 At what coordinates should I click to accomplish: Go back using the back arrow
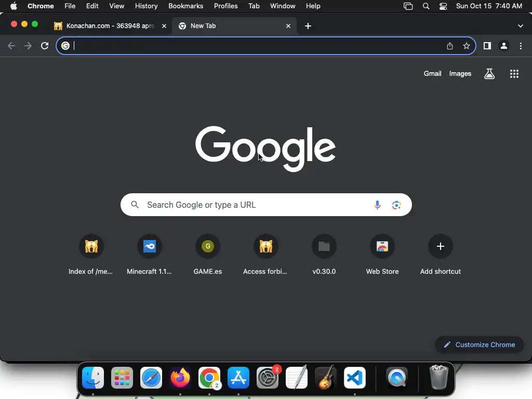(11, 46)
